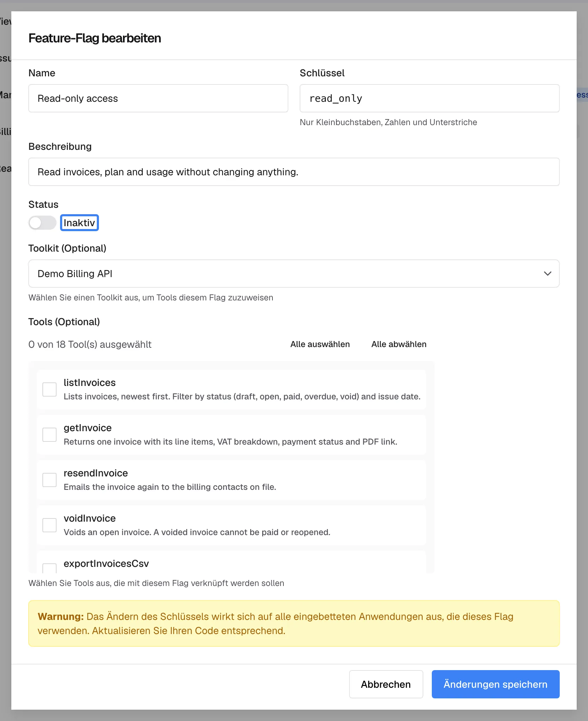
Task: Focus the Schlüssel field 'read_only'
Action: [x=430, y=98]
